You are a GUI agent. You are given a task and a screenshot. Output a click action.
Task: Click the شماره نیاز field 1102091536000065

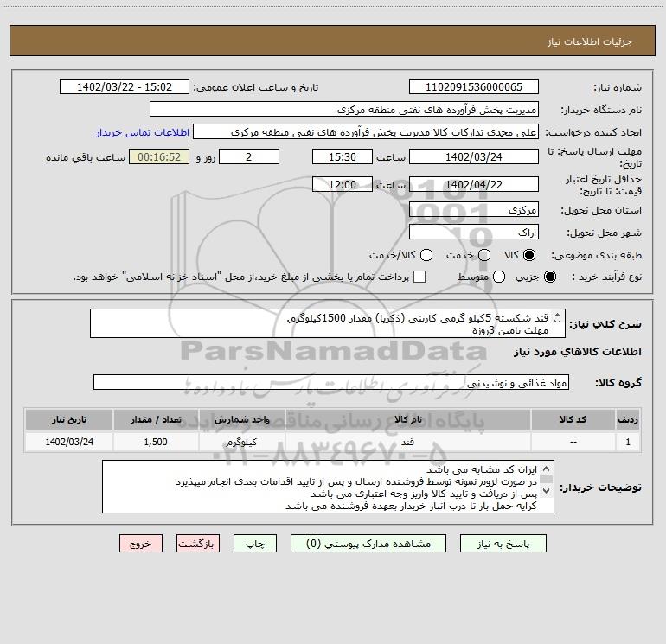pyautogui.click(x=474, y=87)
